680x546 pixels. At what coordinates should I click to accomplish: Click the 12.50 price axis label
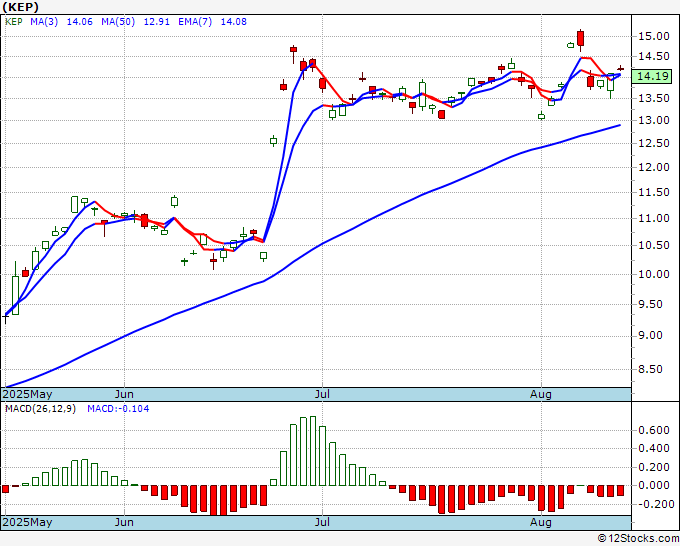coord(654,143)
